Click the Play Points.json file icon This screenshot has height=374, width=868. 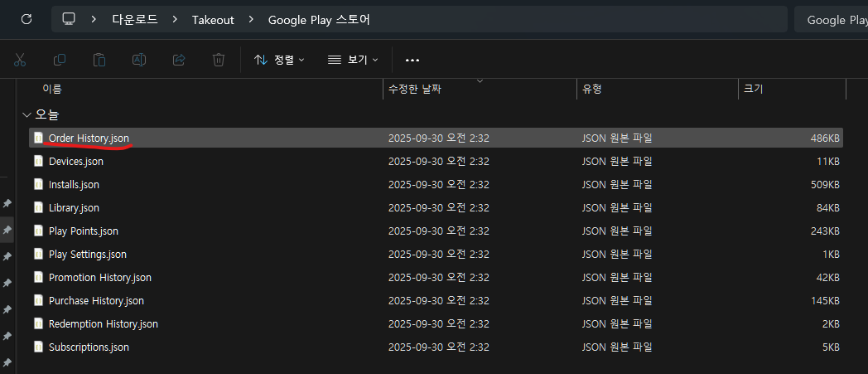pyautogui.click(x=38, y=231)
